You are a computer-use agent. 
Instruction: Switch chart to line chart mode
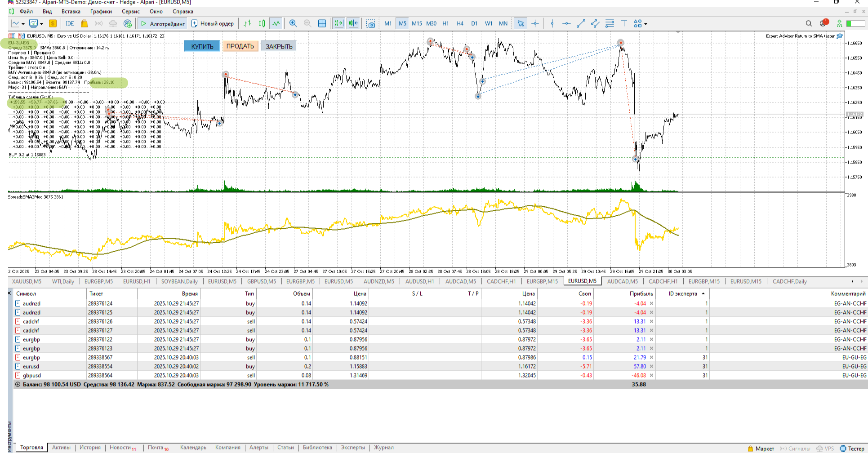point(276,23)
